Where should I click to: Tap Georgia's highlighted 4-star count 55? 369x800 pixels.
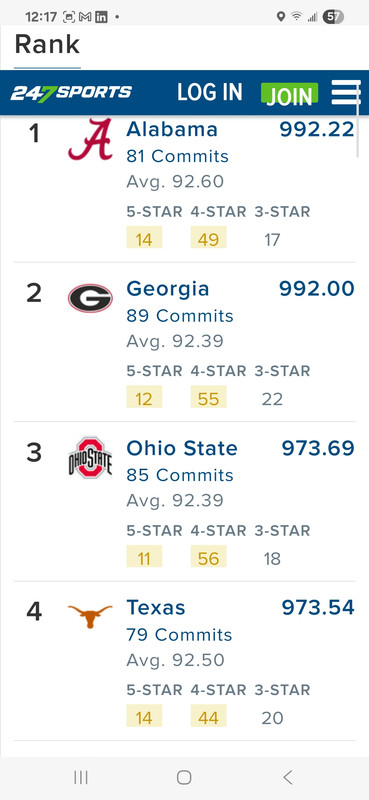click(x=209, y=397)
